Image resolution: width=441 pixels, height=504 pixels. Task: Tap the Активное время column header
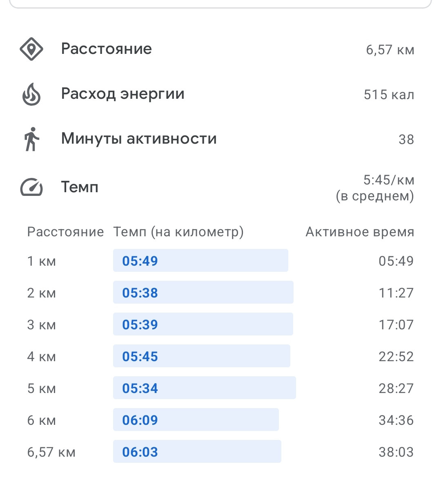pyautogui.click(x=360, y=232)
